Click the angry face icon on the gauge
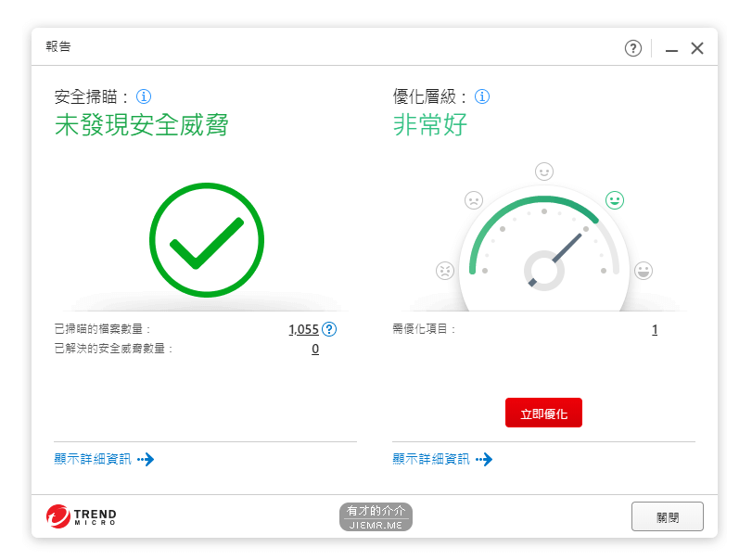This screenshot has height=560, width=752. pyautogui.click(x=445, y=271)
